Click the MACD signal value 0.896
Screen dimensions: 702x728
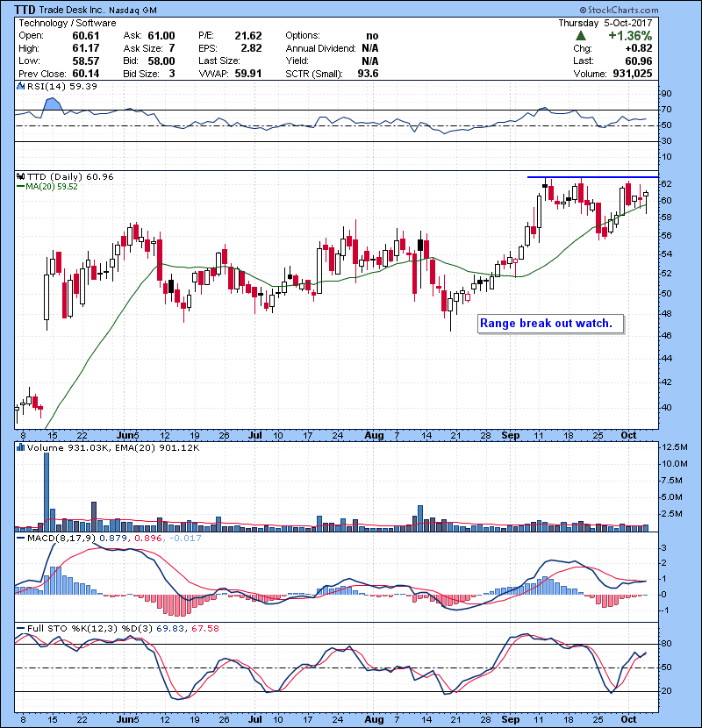(x=148, y=539)
